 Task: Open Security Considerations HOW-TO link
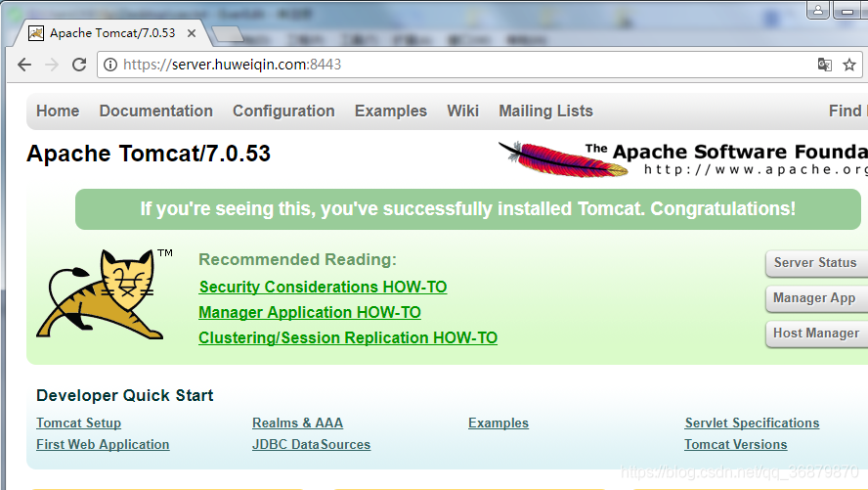click(x=323, y=287)
